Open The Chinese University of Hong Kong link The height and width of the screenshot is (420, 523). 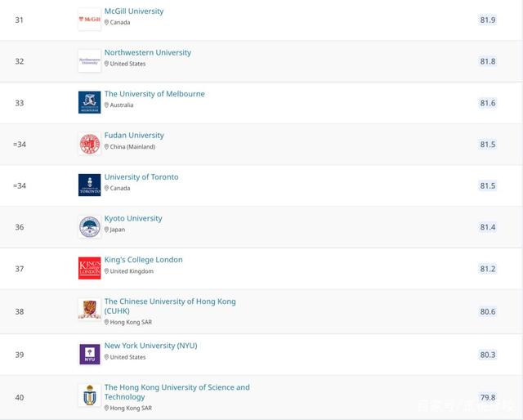pyautogui.click(x=170, y=306)
